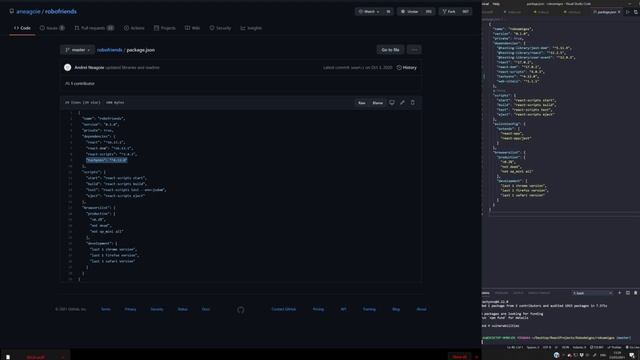Viewport: 640px width, 360px height.
Task: Select the package.json tab in VS Code
Action: tap(606, 12)
